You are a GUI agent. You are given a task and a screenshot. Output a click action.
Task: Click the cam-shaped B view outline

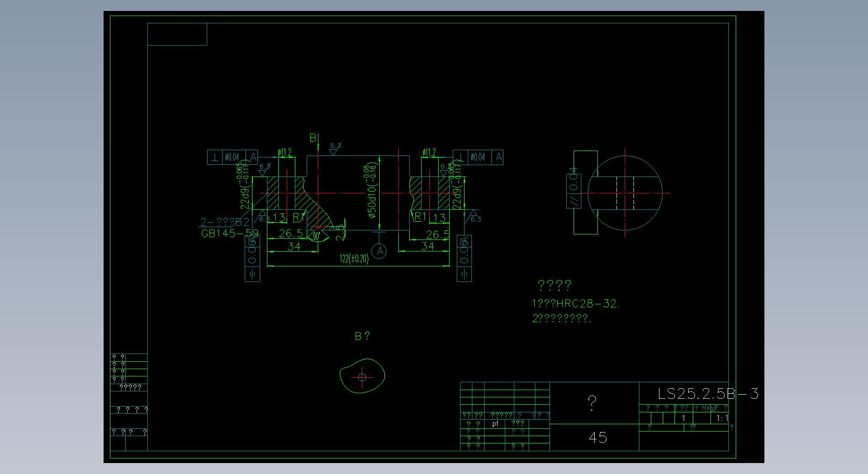(362, 376)
